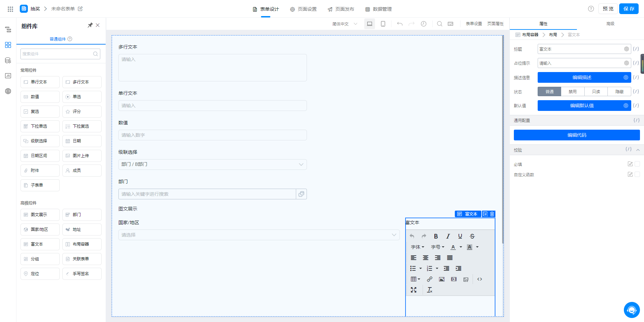The image size is (644, 322).
Task: Open the data source sidebar icon
Action: [8, 60]
